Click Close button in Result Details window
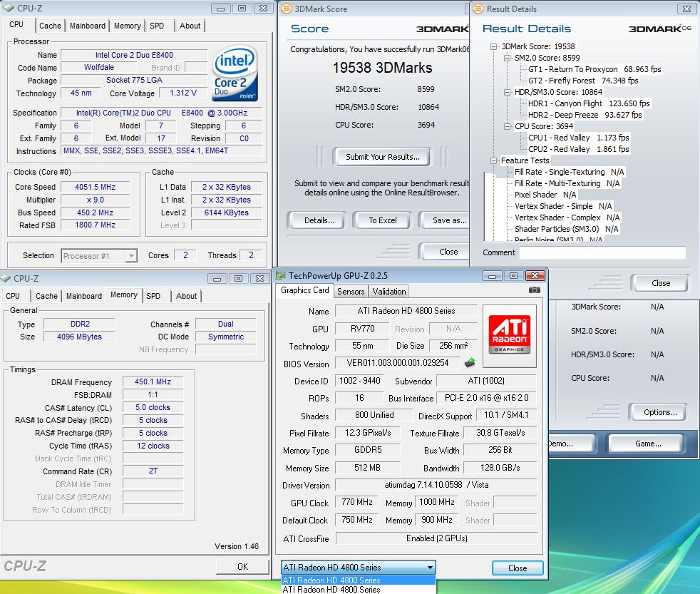The width and height of the screenshot is (700, 594). click(661, 283)
